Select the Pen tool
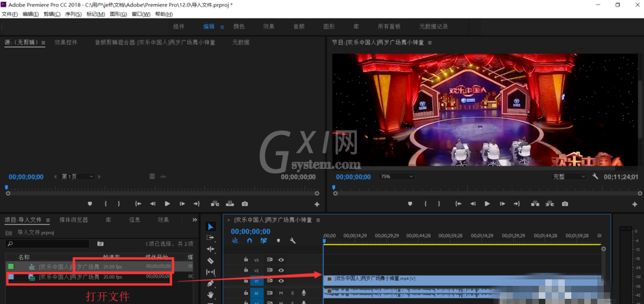The width and height of the screenshot is (644, 304). point(210,283)
